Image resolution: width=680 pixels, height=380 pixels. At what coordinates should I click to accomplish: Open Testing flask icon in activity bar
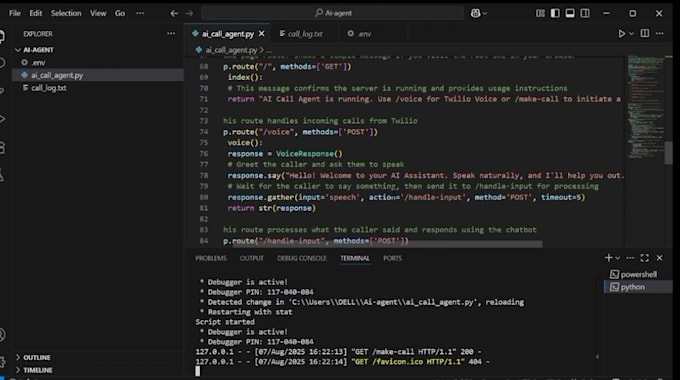tap(2, 176)
